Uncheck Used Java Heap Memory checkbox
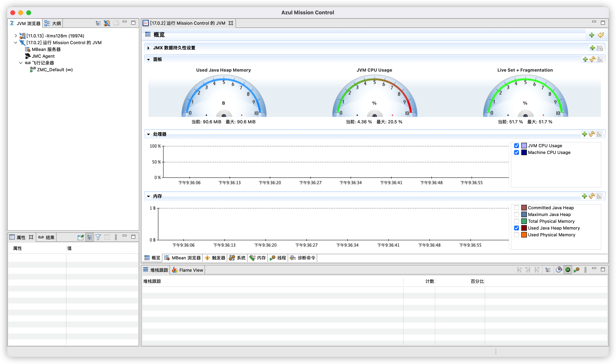Screen dimensions: 616x364 (516, 228)
